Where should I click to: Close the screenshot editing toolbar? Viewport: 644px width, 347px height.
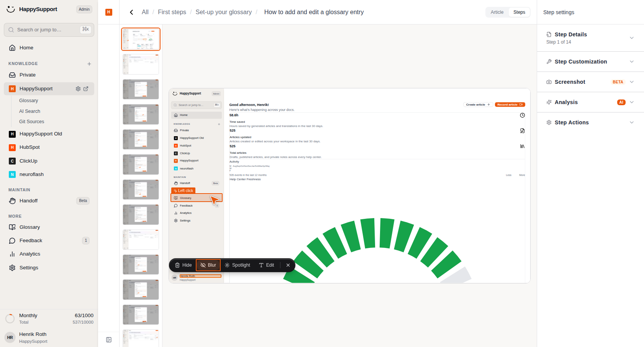coord(288,265)
